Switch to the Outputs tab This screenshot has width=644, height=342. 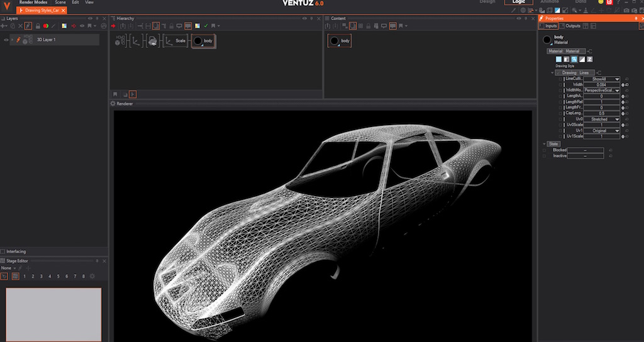pyautogui.click(x=572, y=26)
